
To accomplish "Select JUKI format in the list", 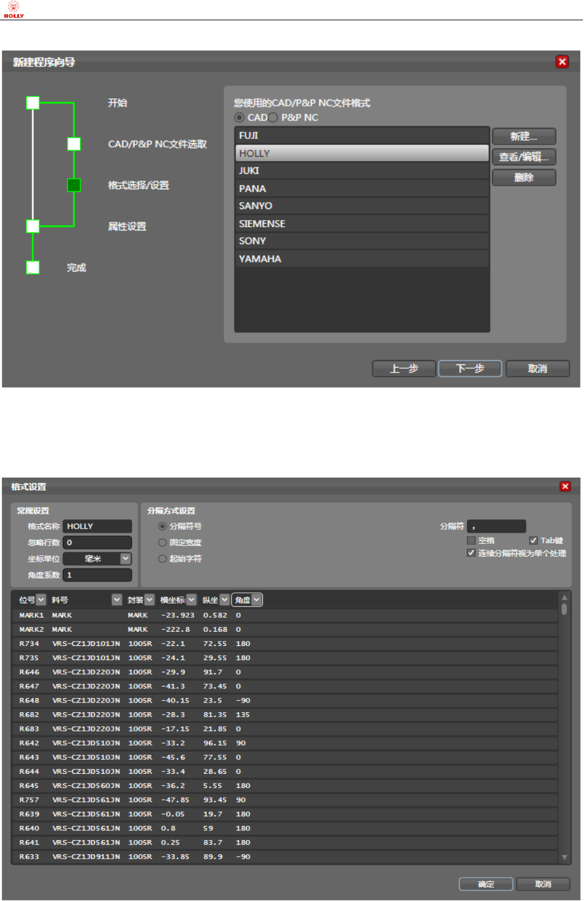I will pyautogui.click(x=362, y=170).
